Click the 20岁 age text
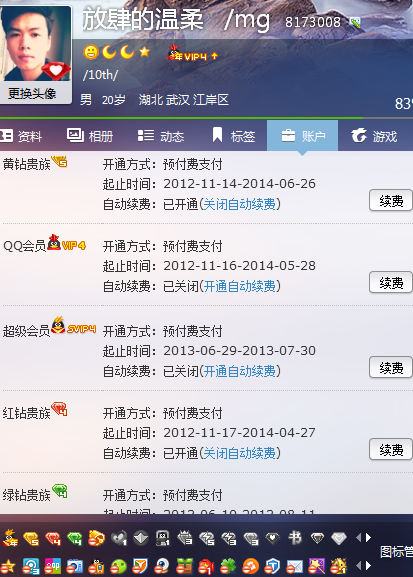 [113, 100]
